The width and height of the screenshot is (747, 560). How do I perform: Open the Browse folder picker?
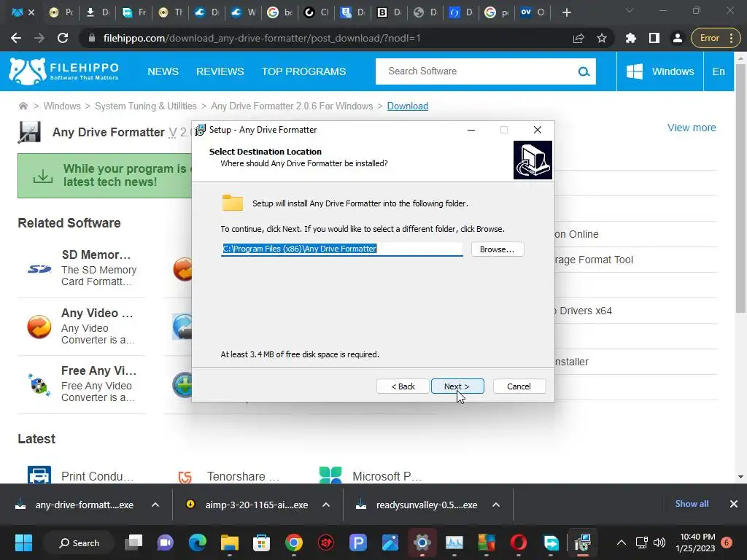pyautogui.click(x=497, y=249)
